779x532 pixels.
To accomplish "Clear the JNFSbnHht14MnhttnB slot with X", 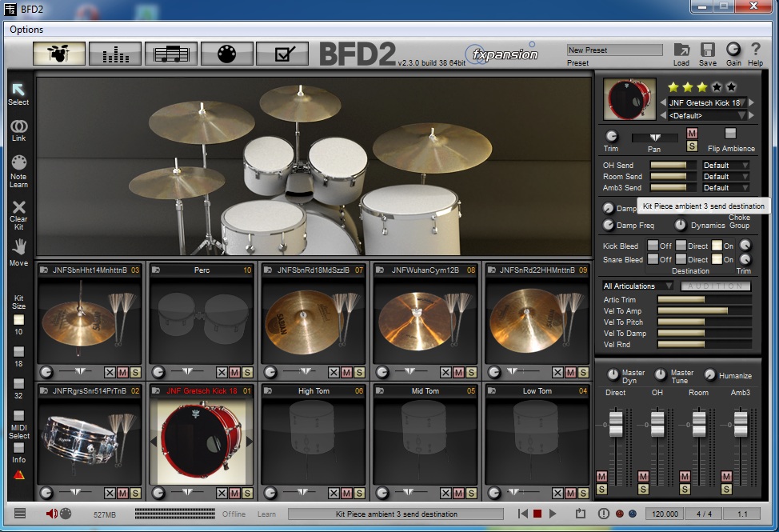I will (x=110, y=372).
